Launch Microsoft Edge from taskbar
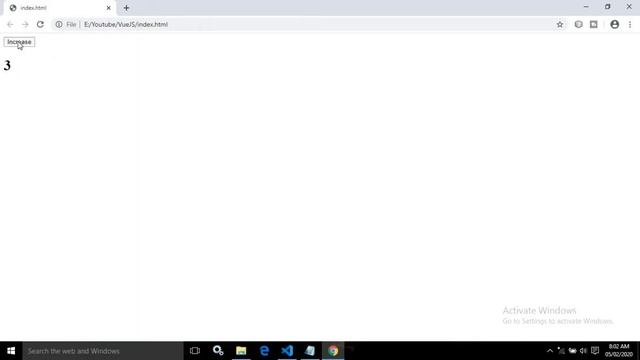The height and width of the screenshot is (360, 640). point(264,351)
